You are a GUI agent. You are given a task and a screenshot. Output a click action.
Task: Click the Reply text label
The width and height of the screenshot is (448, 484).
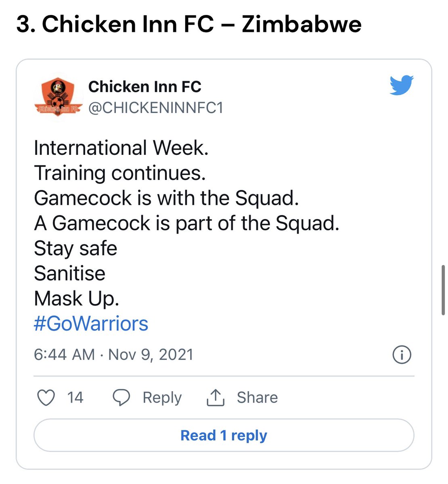pyautogui.click(x=162, y=398)
